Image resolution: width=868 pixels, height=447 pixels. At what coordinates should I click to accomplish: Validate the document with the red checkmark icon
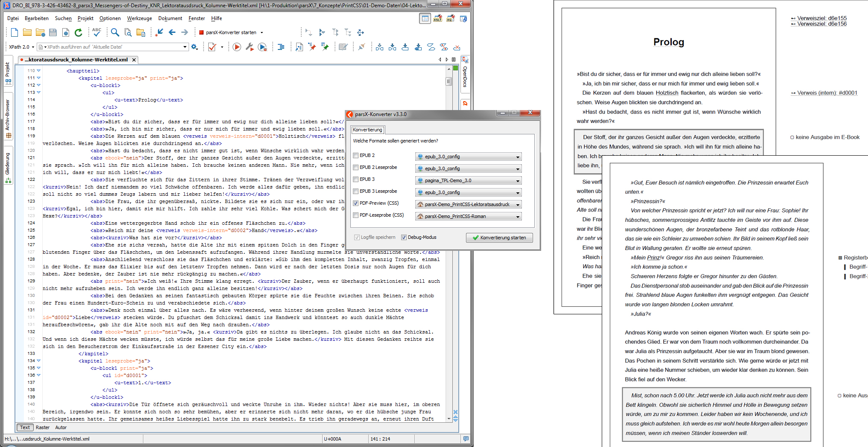pyautogui.click(x=212, y=47)
